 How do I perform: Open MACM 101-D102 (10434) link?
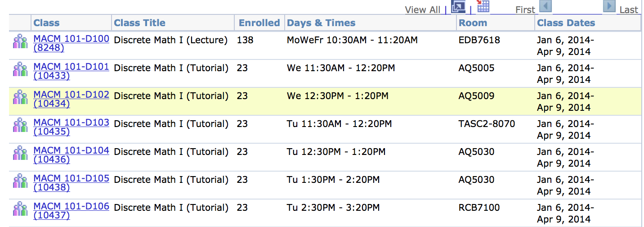click(x=71, y=99)
